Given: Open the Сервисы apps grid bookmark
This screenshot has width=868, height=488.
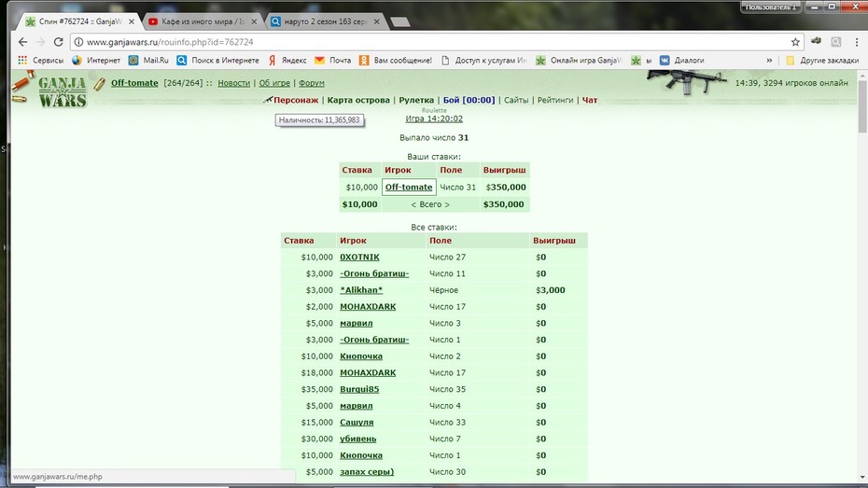Looking at the screenshot, I should click(x=40, y=61).
